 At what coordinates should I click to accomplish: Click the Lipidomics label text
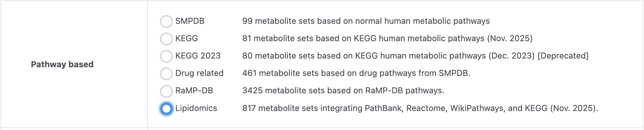point(196,108)
